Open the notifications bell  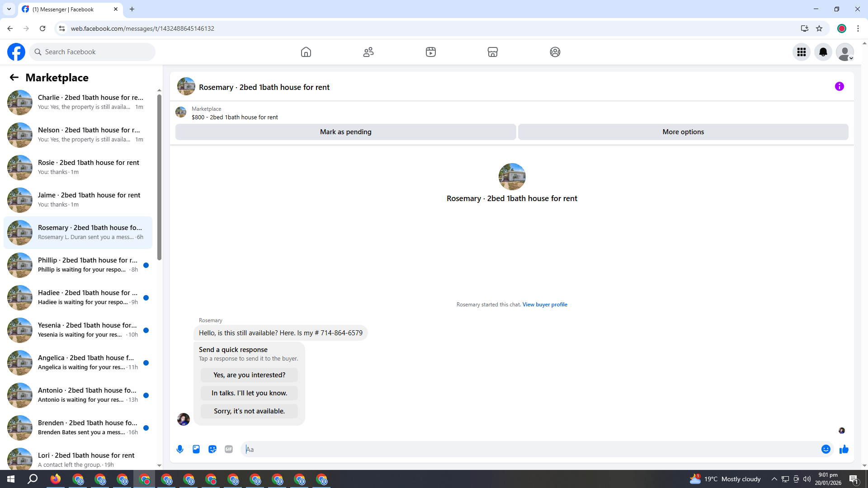823,52
